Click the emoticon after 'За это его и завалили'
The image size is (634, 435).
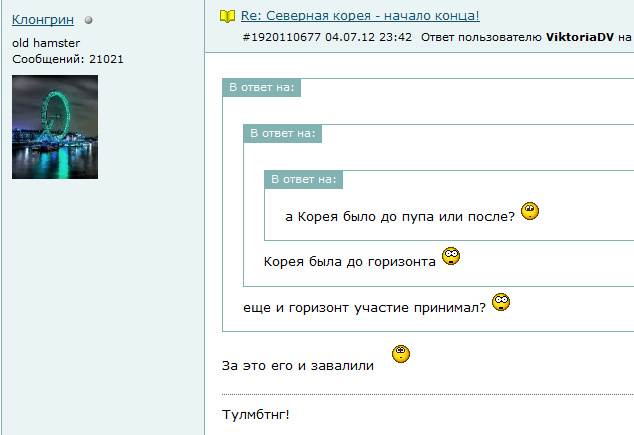401,353
